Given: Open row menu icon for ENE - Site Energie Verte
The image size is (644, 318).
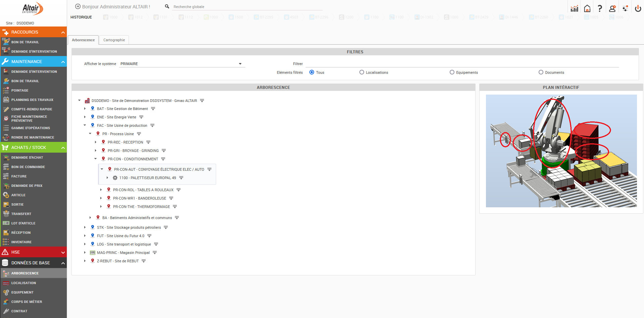Looking at the screenshot, I should click(x=141, y=117).
